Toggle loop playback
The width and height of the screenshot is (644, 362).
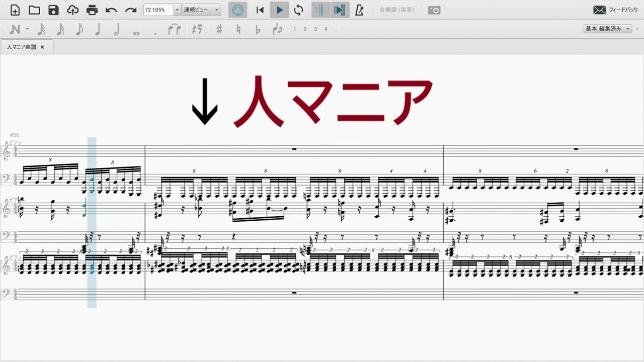(x=299, y=10)
